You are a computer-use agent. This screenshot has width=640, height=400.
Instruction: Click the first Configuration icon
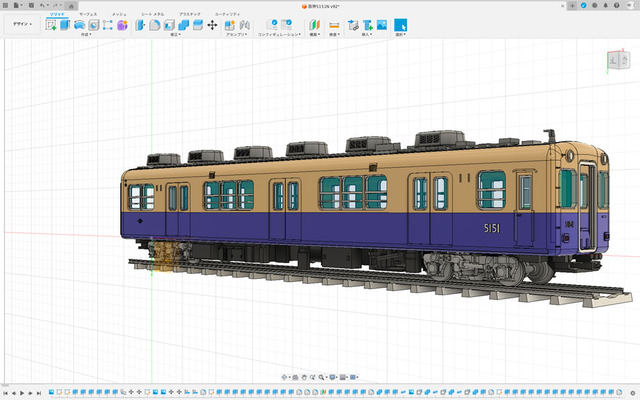272,24
